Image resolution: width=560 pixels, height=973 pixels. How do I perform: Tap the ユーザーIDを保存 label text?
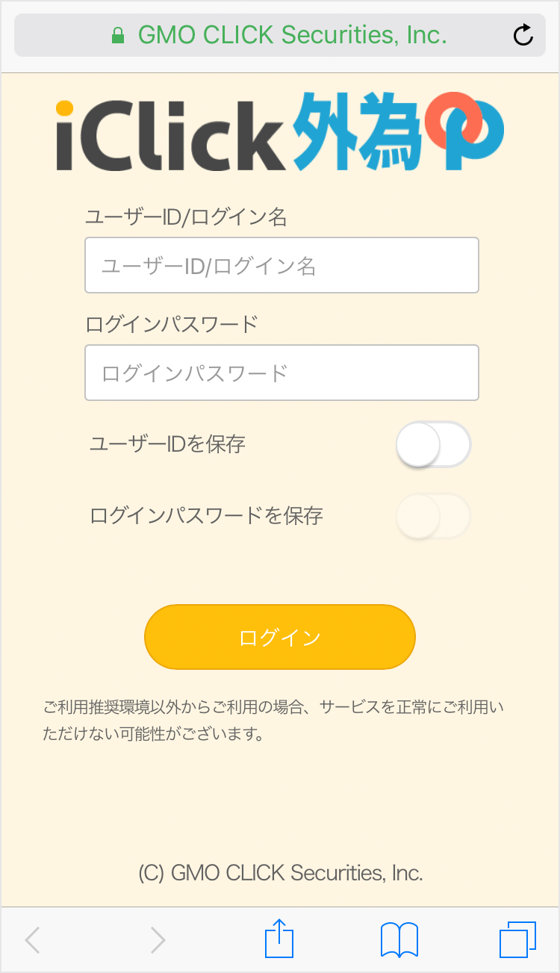tap(167, 444)
